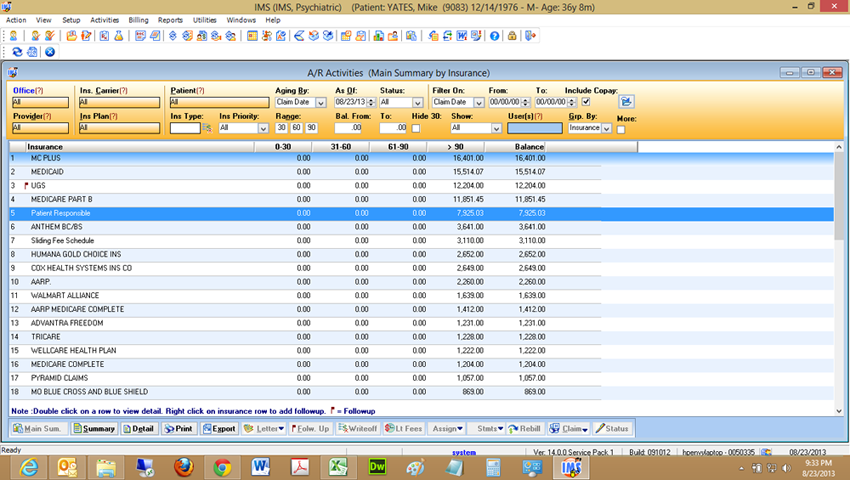This screenshot has height=480, width=850.
Task: Open the Billing menu
Action: click(138, 20)
